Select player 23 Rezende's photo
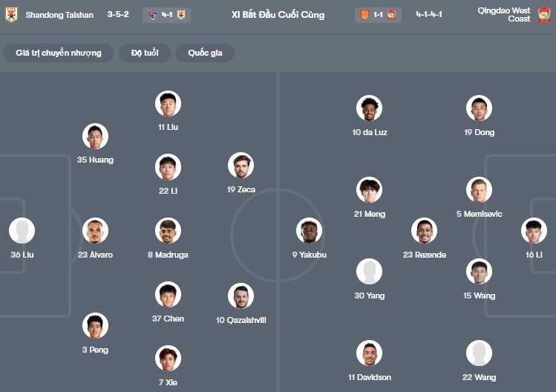Image resolution: width=556 pixels, height=392 pixels. point(425,231)
